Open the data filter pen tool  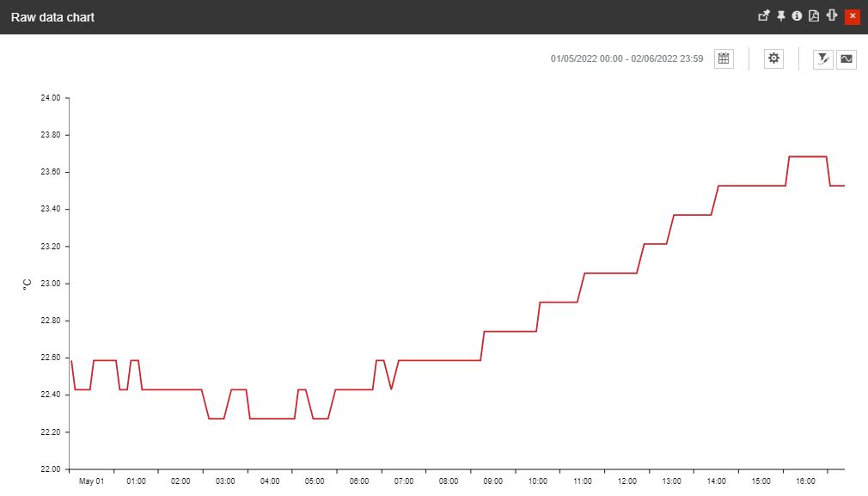point(822,59)
